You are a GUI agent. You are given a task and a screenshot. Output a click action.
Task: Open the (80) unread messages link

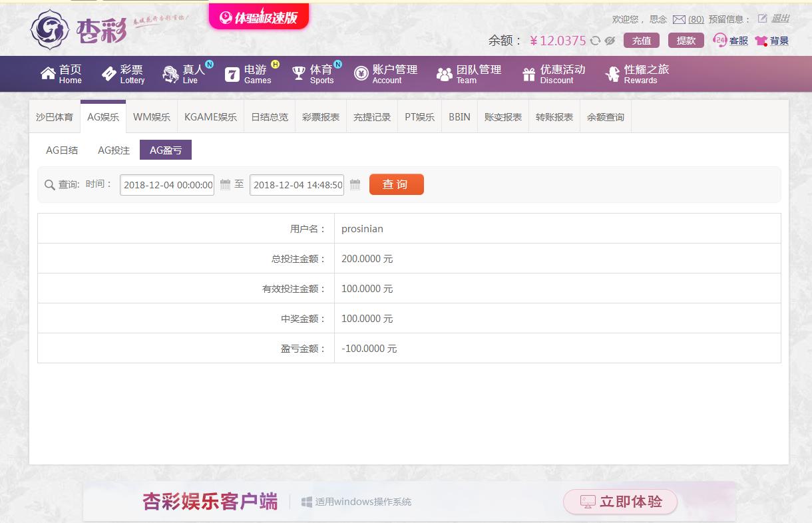tap(696, 19)
